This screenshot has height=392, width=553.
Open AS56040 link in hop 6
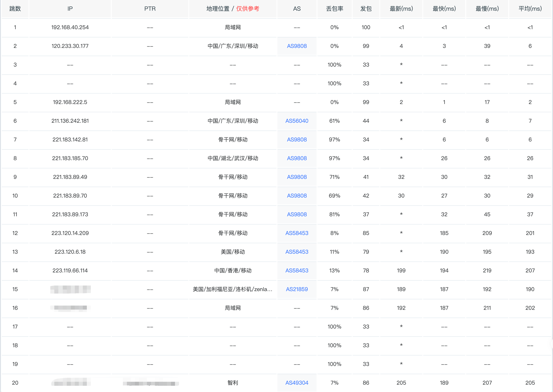297,121
